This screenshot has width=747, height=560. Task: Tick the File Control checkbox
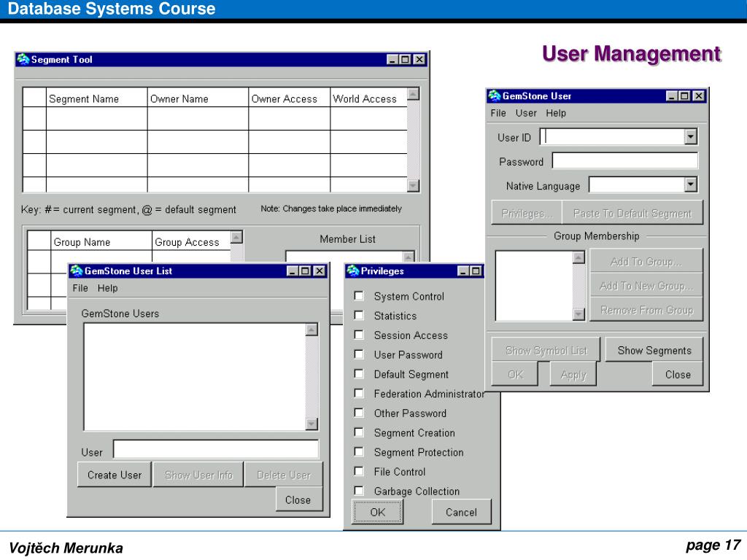coord(359,472)
